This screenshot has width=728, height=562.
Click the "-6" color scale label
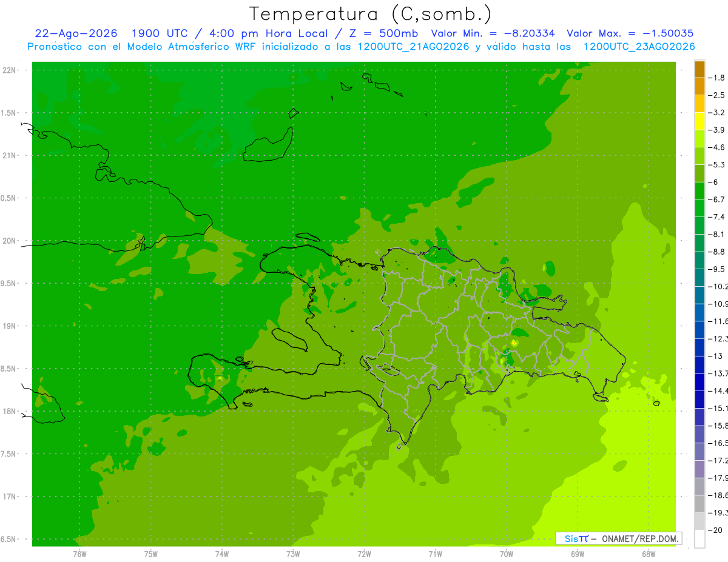(713, 182)
